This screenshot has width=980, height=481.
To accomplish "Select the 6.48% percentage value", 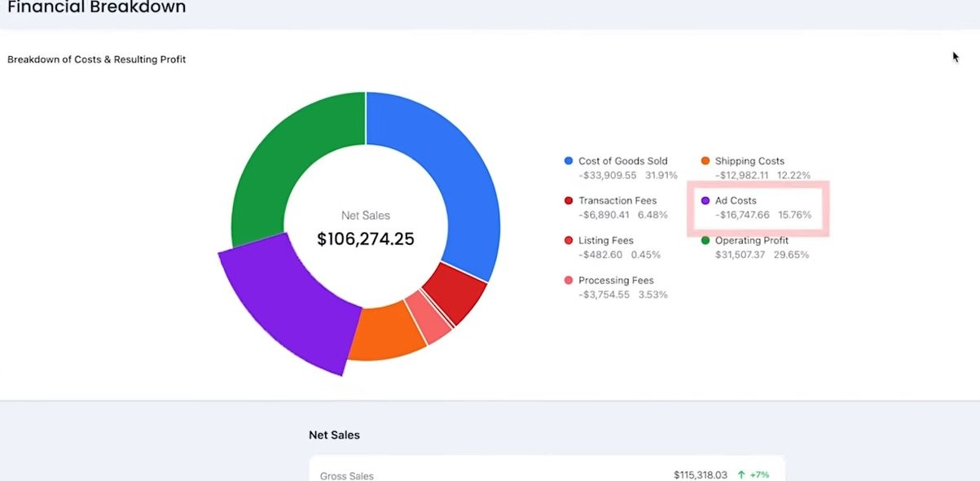I will click(x=652, y=215).
